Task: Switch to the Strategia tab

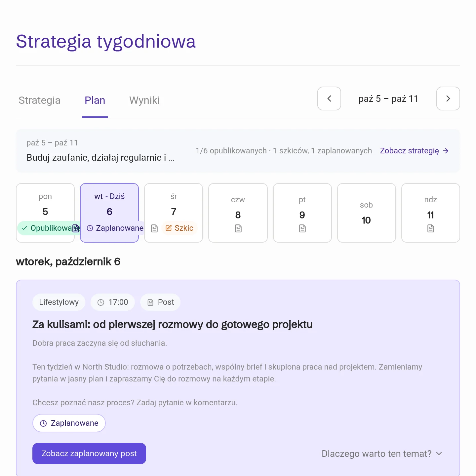Action: (x=39, y=100)
